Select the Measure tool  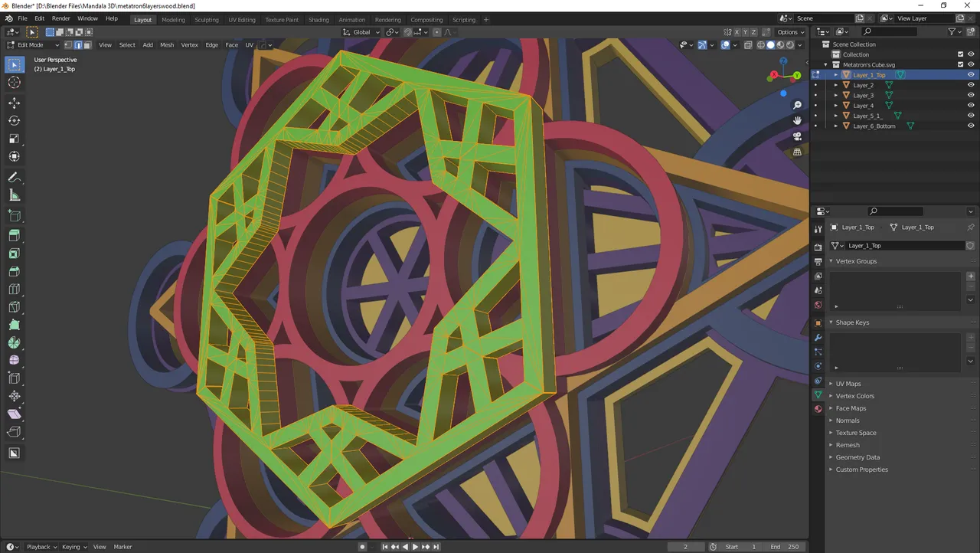click(14, 195)
